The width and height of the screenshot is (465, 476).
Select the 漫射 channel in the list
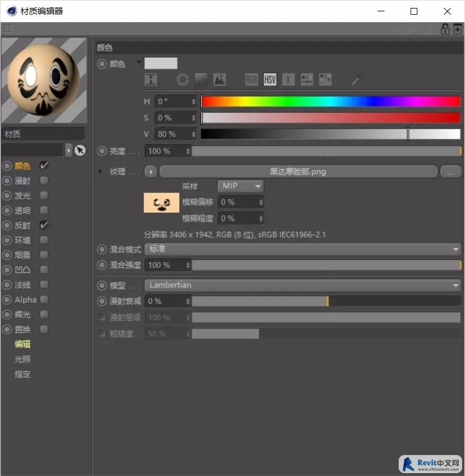coord(23,181)
